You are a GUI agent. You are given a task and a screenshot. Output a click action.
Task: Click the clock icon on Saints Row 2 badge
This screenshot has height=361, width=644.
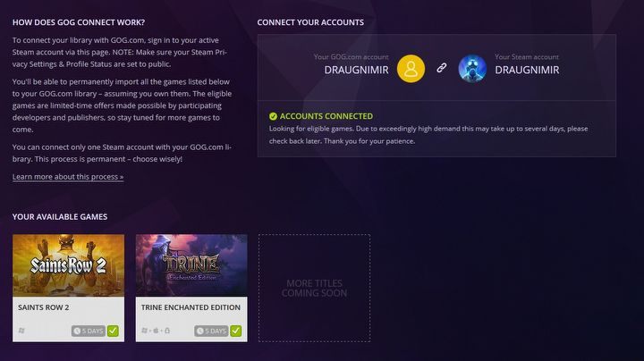coord(77,331)
